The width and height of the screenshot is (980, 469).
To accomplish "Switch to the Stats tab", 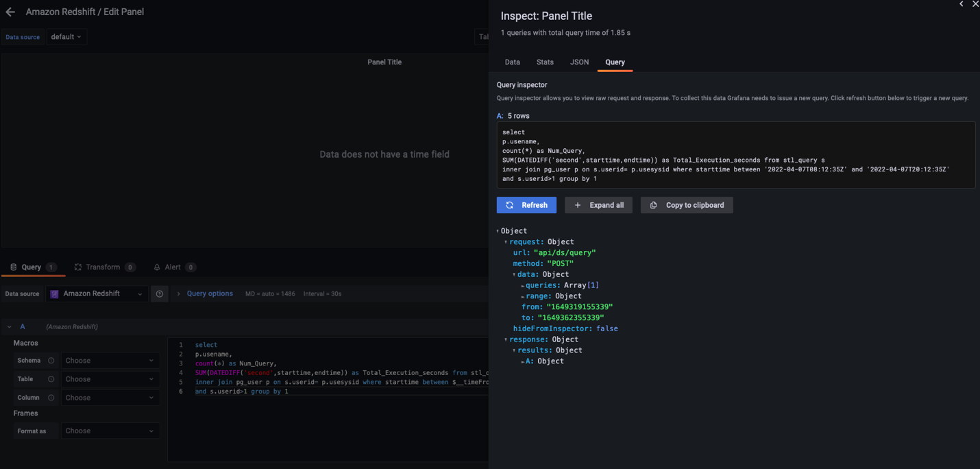I will (x=545, y=62).
